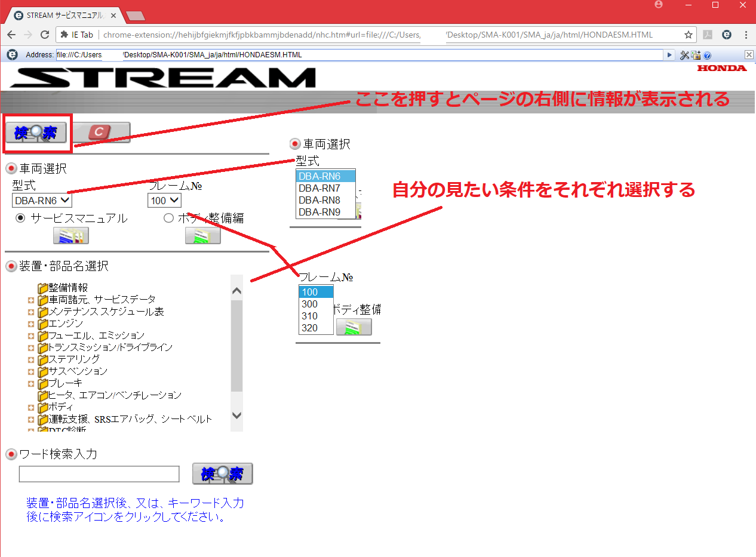Select the サスペンション label in the tree
Screen dimensions: 756x557
coord(78,371)
